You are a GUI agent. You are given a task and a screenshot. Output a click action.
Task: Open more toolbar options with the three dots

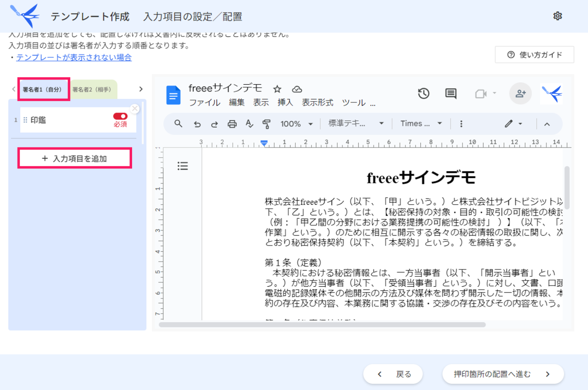461,124
